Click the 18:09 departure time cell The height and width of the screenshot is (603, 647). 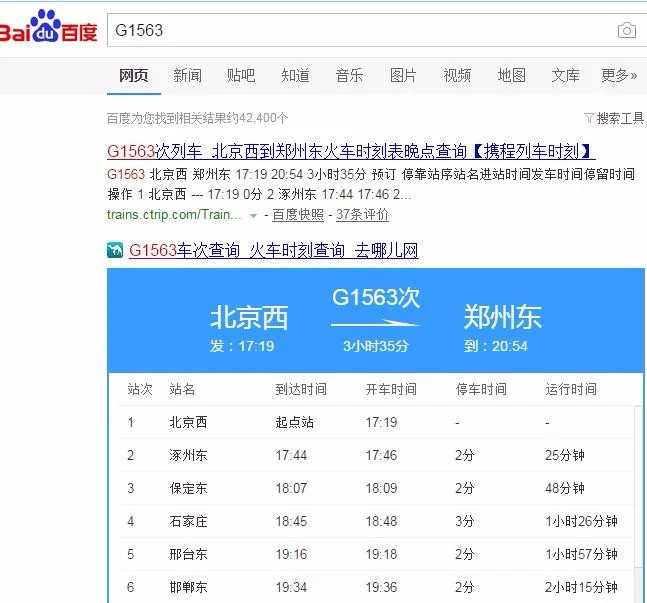click(x=381, y=488)
